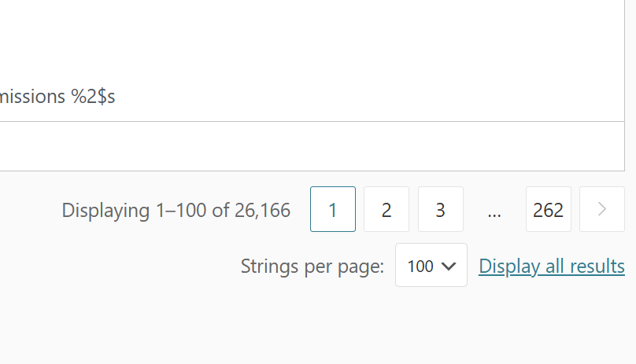This screenshot has width=636, height=364.
Task: Click the 'Displaying 1–100 of 26,166' text
Action: 176,211
